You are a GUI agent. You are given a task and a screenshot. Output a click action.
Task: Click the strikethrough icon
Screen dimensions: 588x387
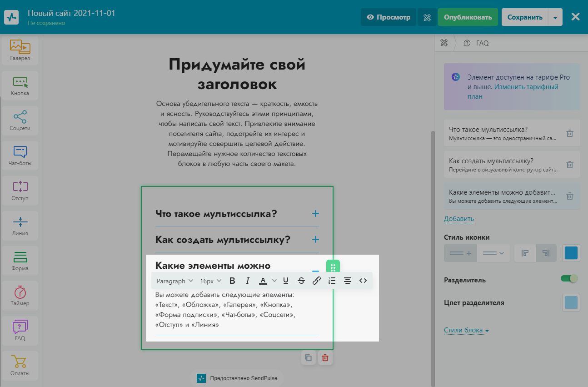click(x=301, y=281)
